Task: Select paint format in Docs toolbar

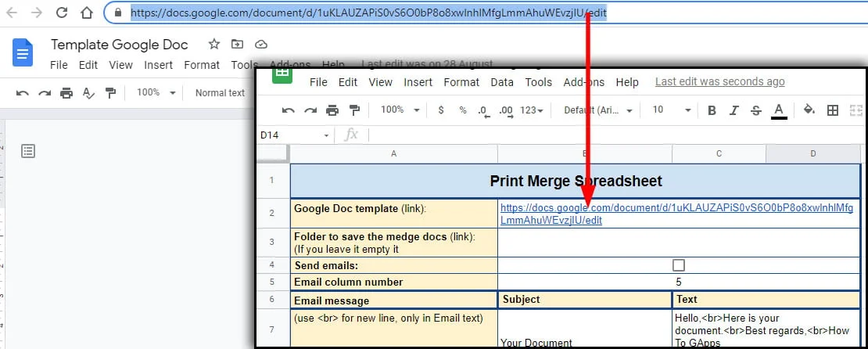Action: 111,93
